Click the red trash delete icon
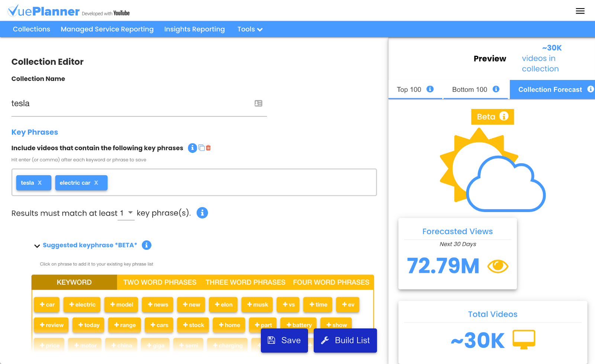Screen dimensions: 595x364 tap(208, 148)
